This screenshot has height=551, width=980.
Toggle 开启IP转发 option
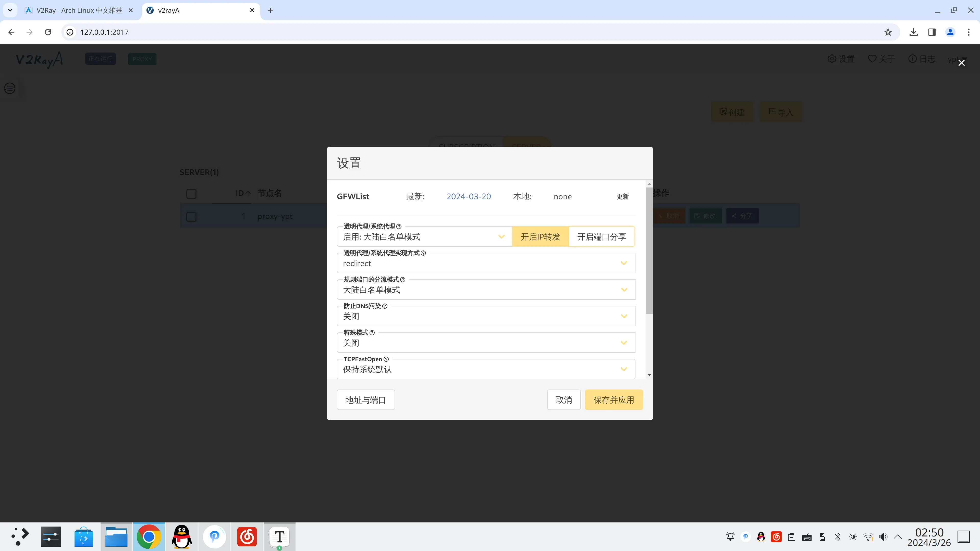[540, 237]
